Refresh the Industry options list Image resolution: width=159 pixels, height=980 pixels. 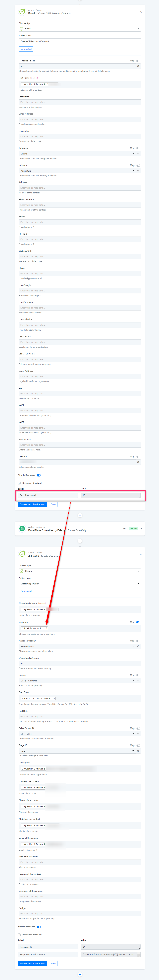(x=138, y=171)
